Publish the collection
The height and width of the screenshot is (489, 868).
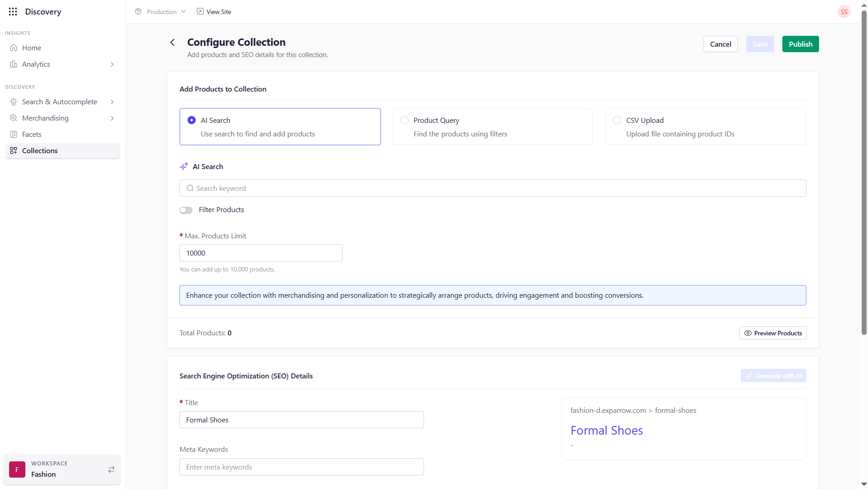pos(800,44)
